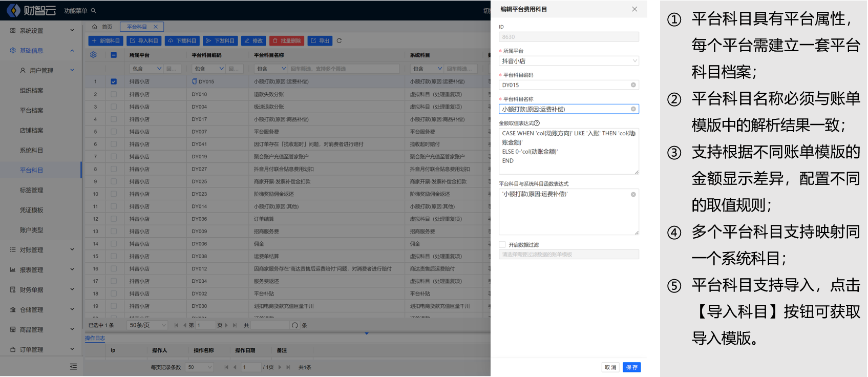Open the 50条/页 page size dropdown
Screen dimensions: 868x377
(x=147, y=325)
